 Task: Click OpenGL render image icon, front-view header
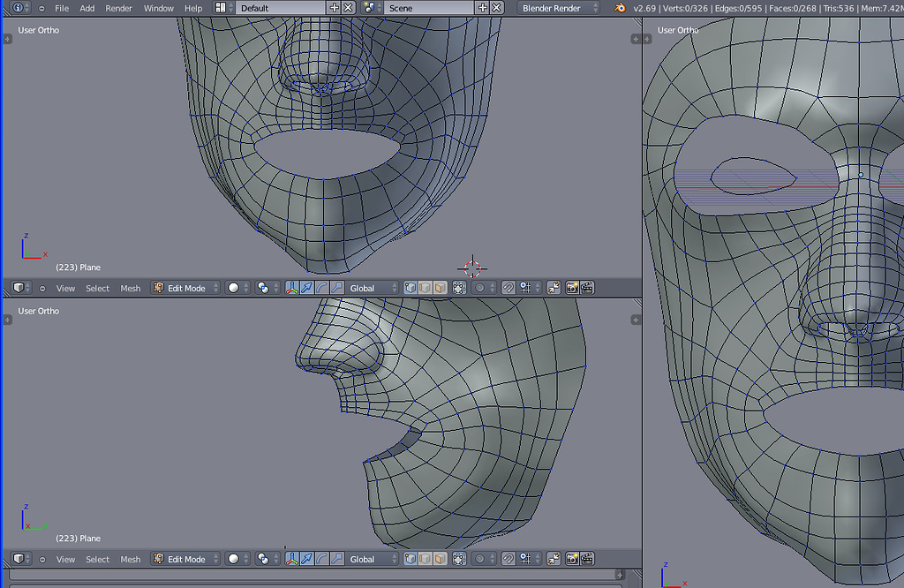(x=572, y=288)
